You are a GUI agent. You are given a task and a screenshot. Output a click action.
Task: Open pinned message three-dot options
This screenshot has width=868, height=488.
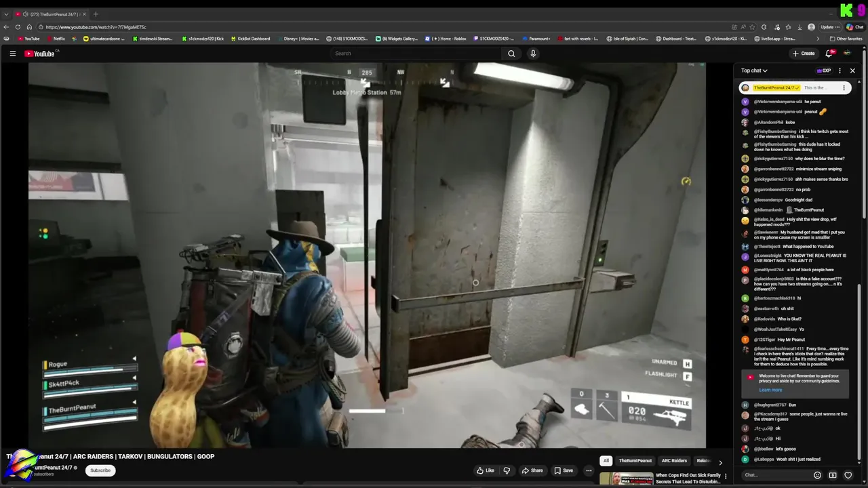(x=844, y=87)
